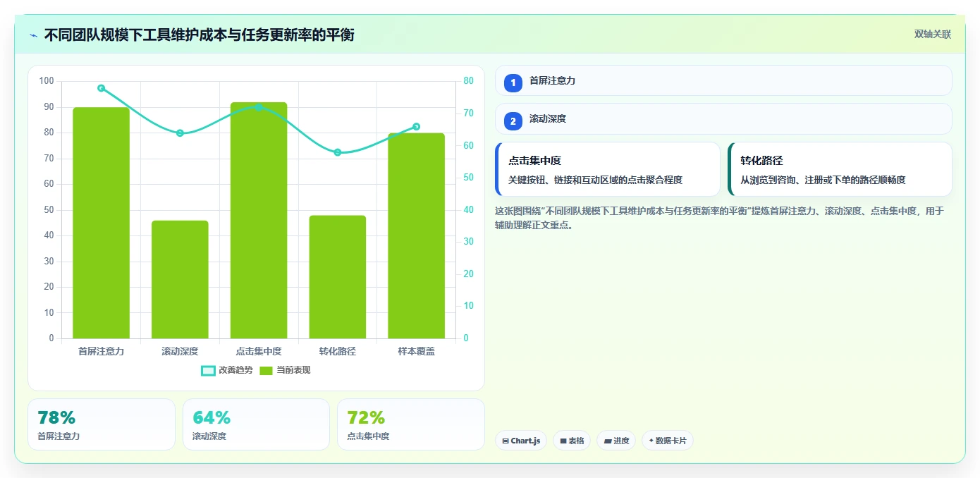Toggle the 当前表现 legend swatch
Image resolution: width=980 pixels, height=478 pixels.
point(266,370)
